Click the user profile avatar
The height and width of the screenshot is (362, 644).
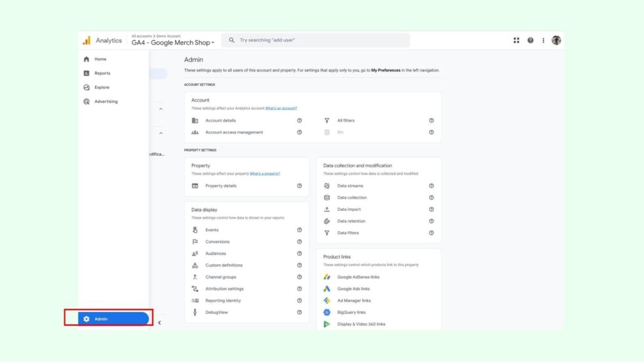(x=556, y=41)
